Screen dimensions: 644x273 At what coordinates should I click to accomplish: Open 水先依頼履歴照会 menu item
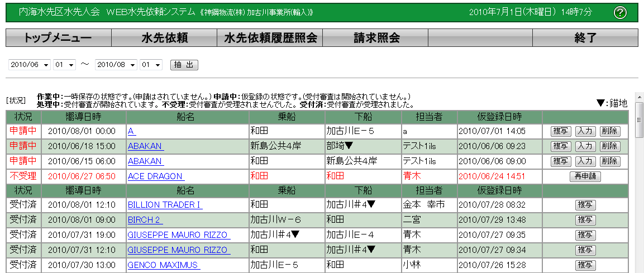click(x=270, y=38)
